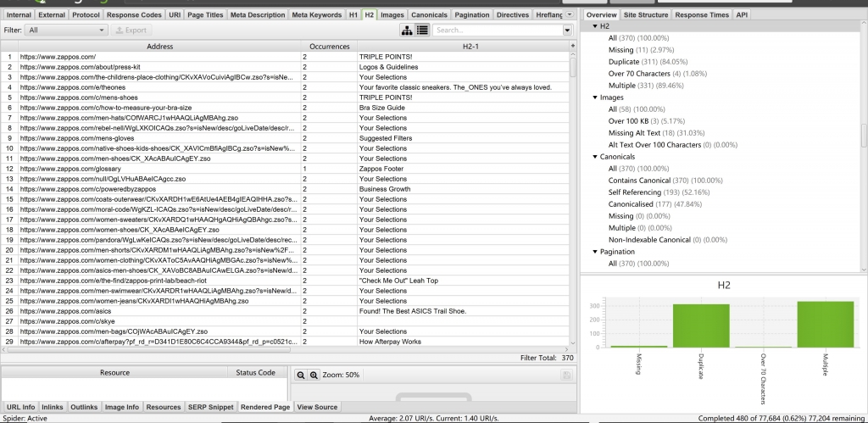Open the Meta Description tab

(x=258, y=15)
